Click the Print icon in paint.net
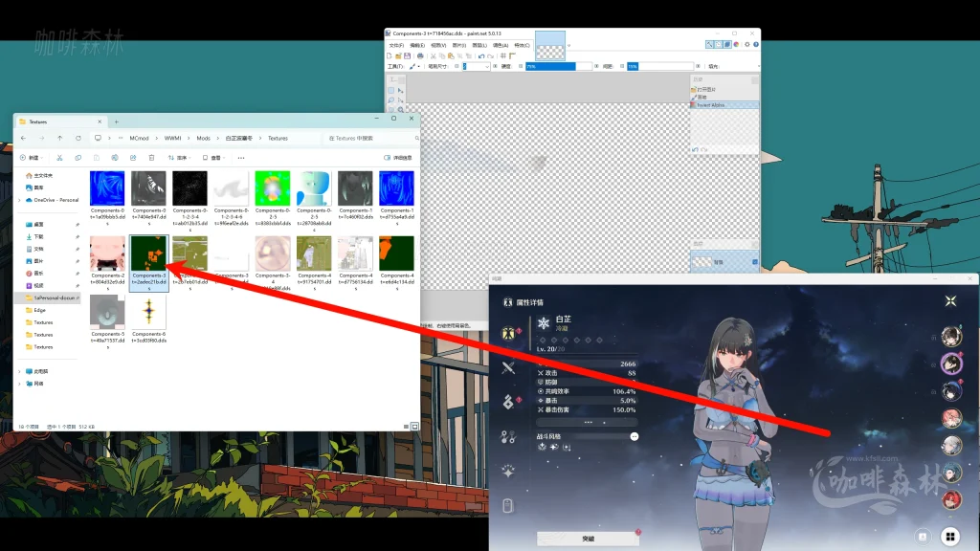The width and height of the screenshot is (980, 551). click(420, 55)
